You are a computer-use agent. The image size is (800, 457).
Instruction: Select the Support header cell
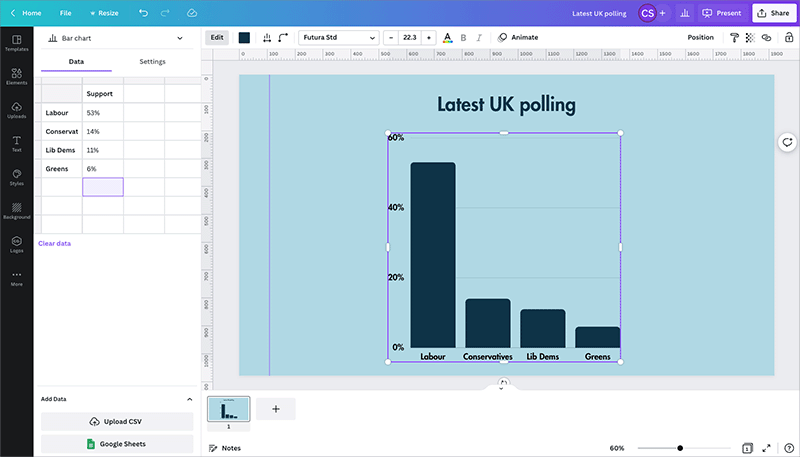pos(103,94)
